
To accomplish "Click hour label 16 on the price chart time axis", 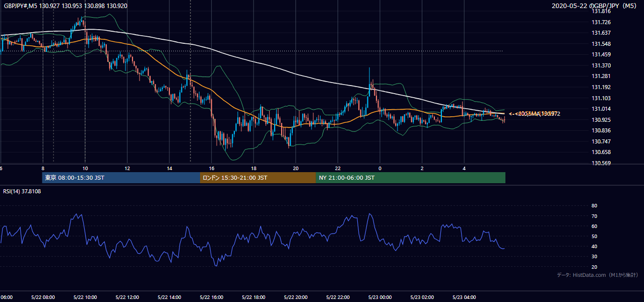I will click(212, 168).
